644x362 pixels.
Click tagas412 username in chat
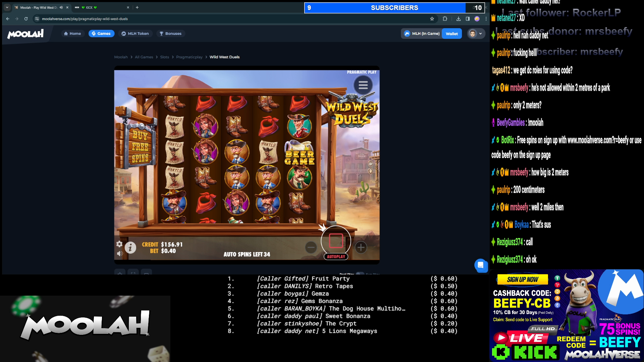[501, 70]
